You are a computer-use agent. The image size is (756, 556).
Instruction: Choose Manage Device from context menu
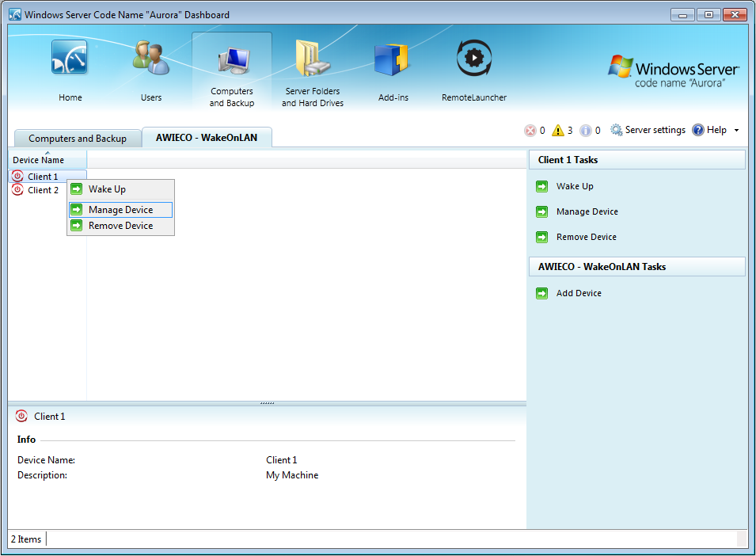120,210
